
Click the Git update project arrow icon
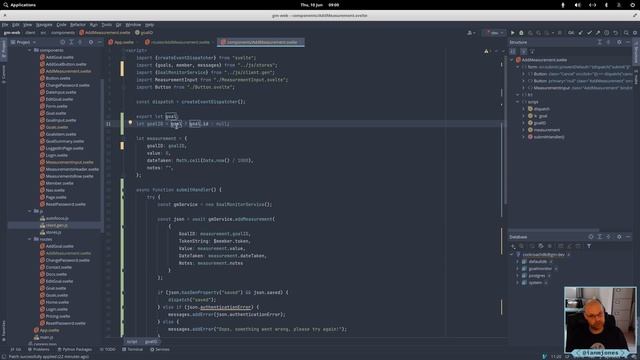pyautogui.click(x=580, y=33)
